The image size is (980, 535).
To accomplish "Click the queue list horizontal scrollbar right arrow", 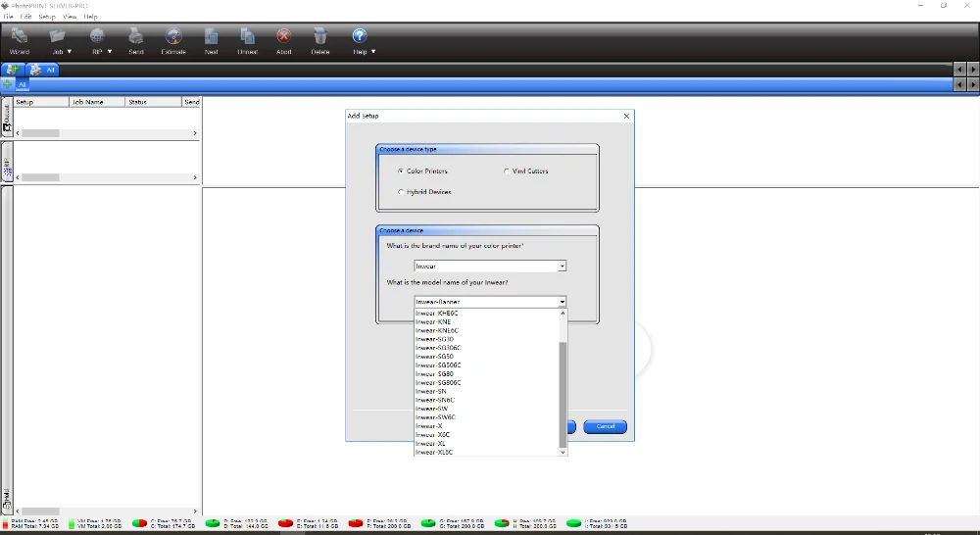I will point(195,133).
